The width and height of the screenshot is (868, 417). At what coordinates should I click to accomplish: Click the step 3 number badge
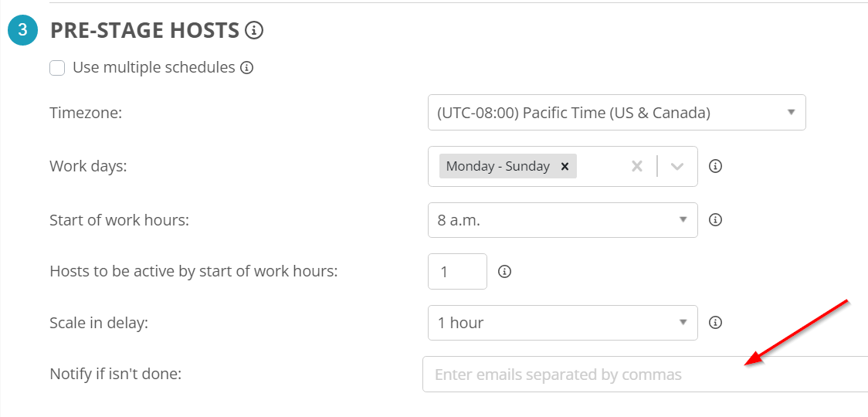tap(23, 30)
